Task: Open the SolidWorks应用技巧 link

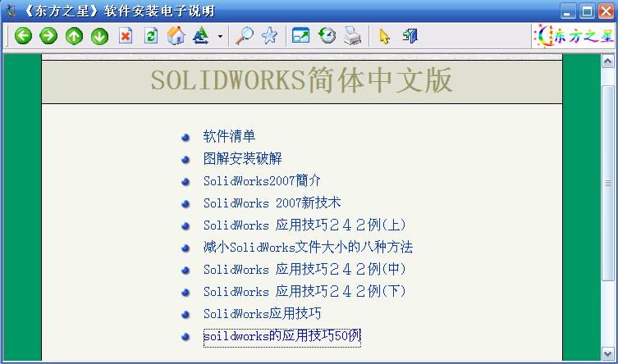Action: (262, 314)
